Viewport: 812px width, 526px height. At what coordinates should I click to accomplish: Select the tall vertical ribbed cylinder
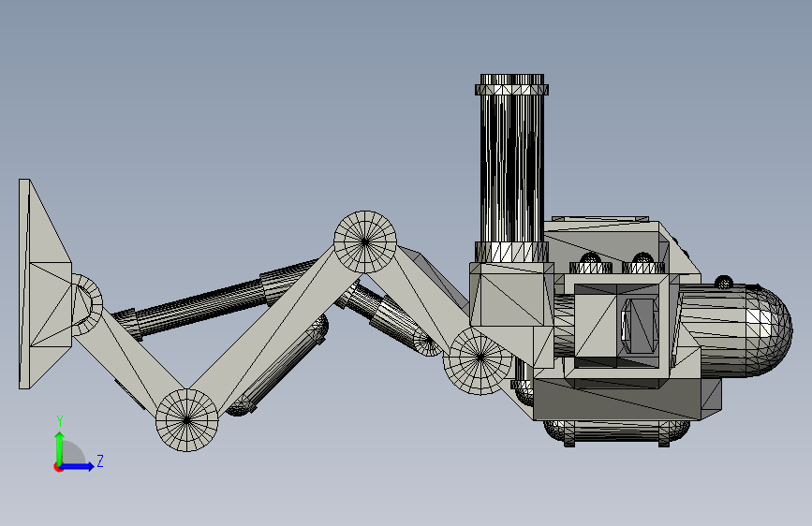point(511,168)
